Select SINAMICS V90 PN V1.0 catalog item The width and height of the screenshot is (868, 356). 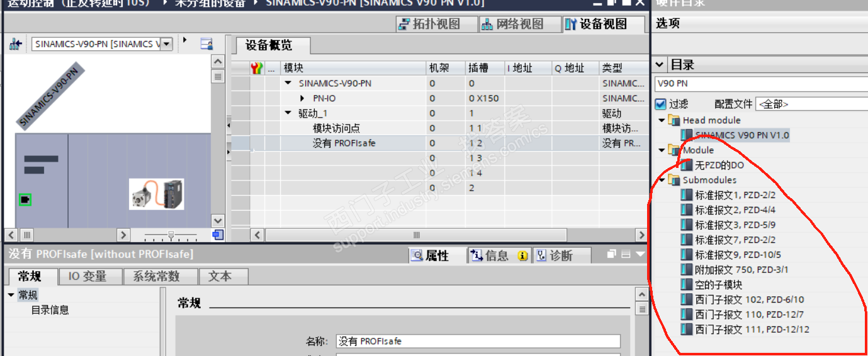[x=742, y=135]
